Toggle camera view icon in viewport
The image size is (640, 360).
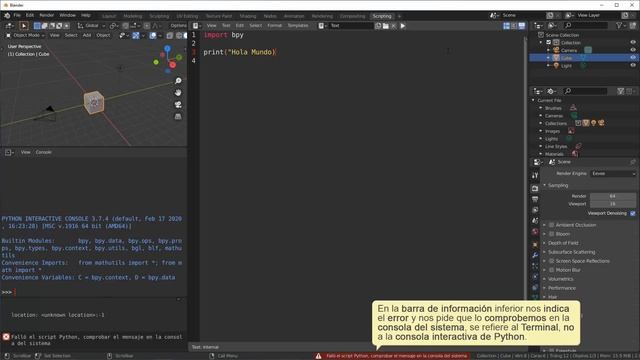(178, 104)
